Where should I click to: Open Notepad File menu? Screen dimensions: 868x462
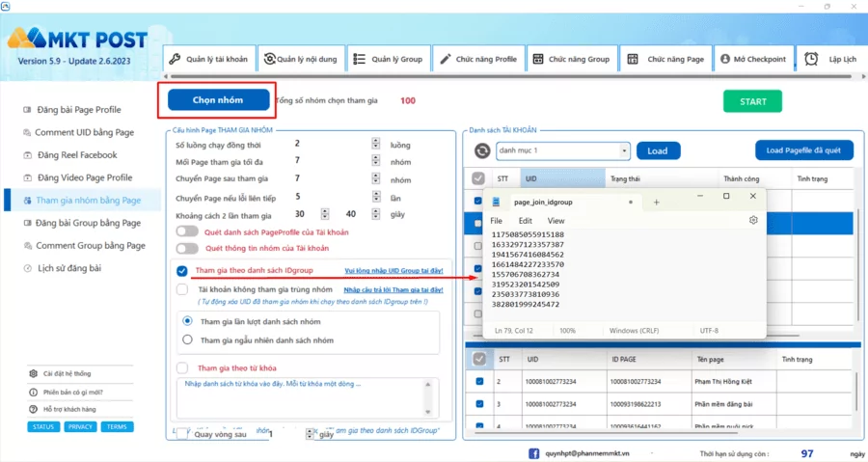click(x=496, y=221)
